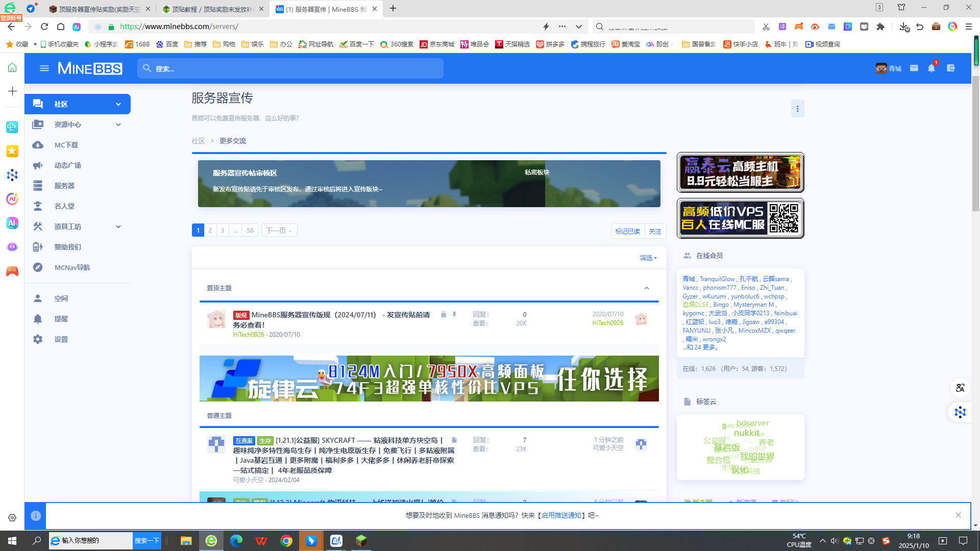Open the 赢泰云高频主机 ad banner

click(x=741, y=172)
